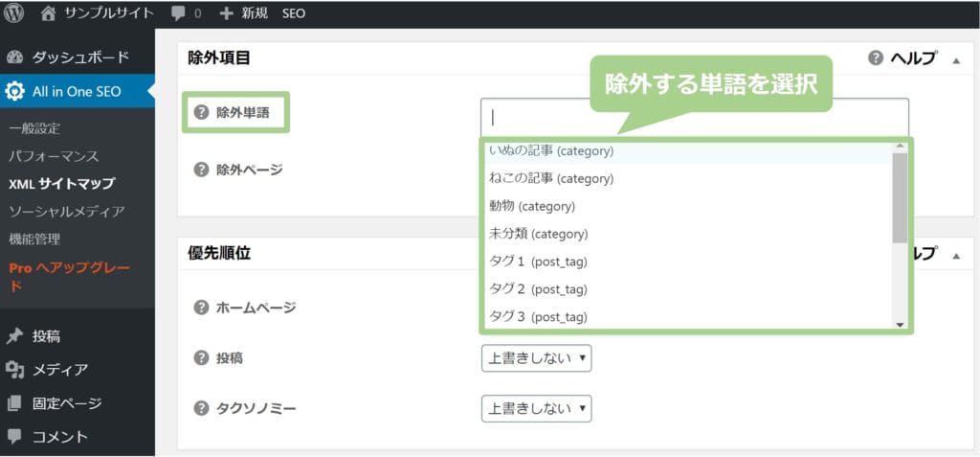The image size is (980, 457).
Task: Open the メディア sidebar menu
Action: [x=78, y=370]
